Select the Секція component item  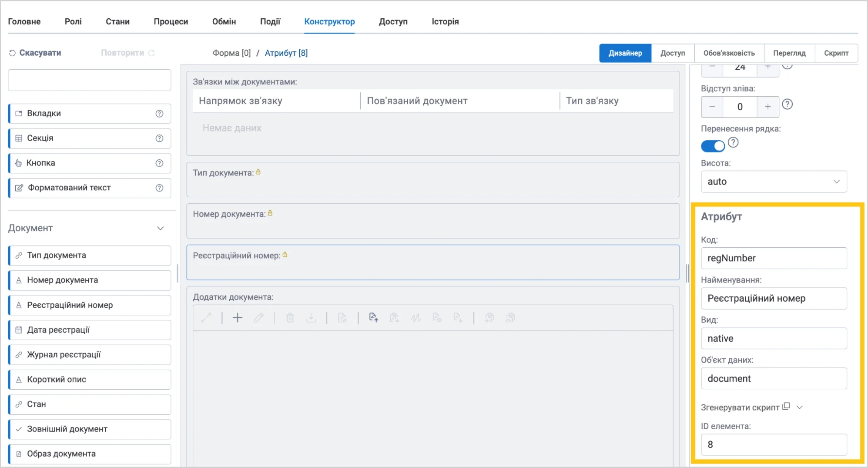90,138
